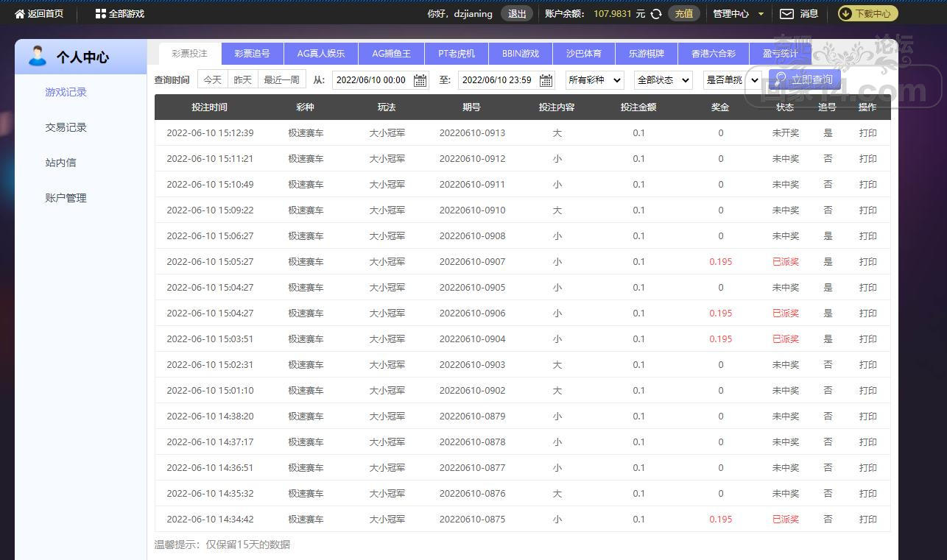Select the 昨天 time filter
947x560 pixels.
click(x=242, y=79)
